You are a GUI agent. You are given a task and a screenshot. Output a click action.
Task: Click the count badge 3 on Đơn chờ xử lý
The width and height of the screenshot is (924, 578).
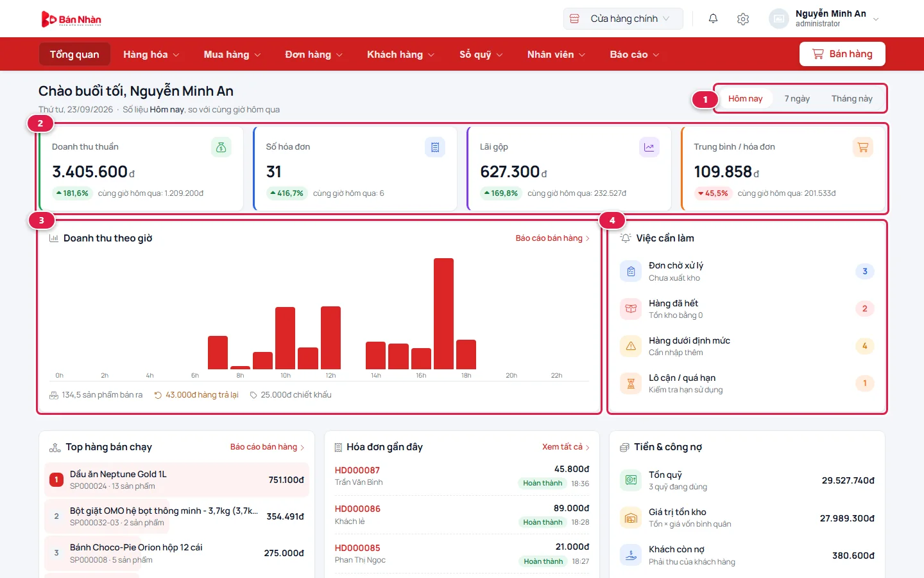pyautogui.click(x=865, y=271)
